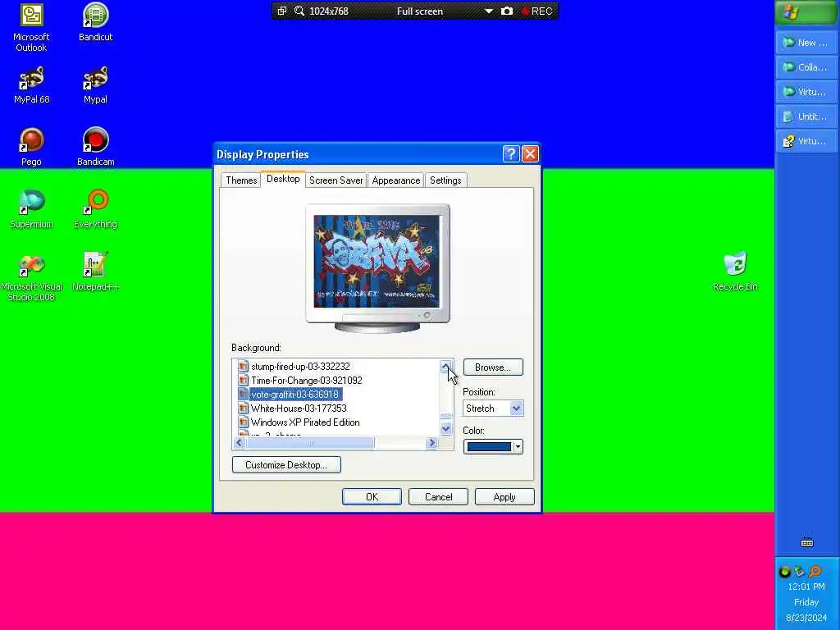Click the dark blue Color swatch
840x630 pixels.
[x=489, y=447]
